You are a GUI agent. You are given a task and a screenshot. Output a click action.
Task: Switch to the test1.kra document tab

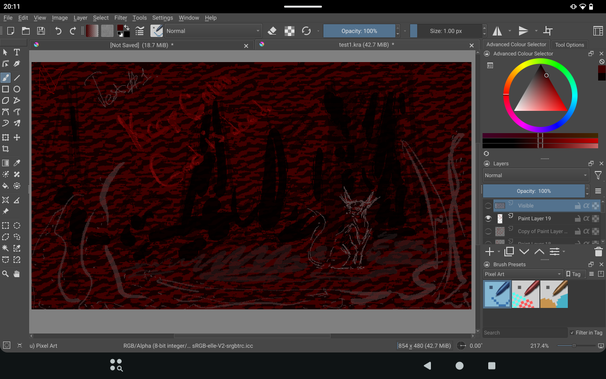point(366,45)
